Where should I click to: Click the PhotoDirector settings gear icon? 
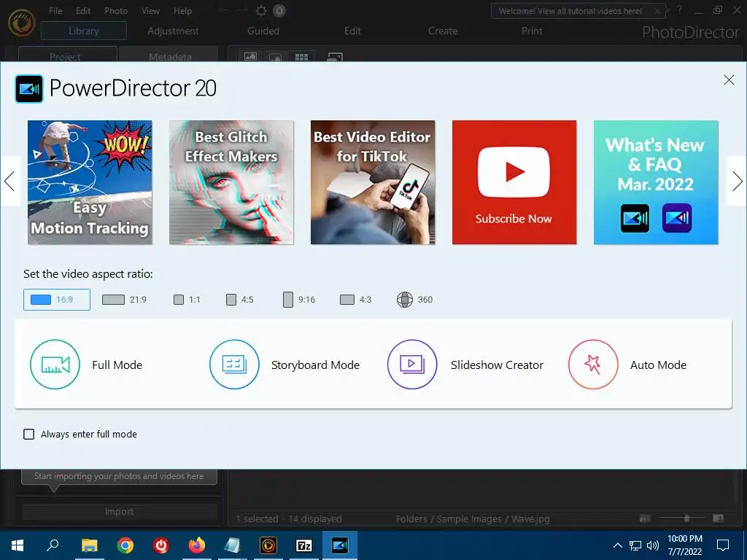261,11
